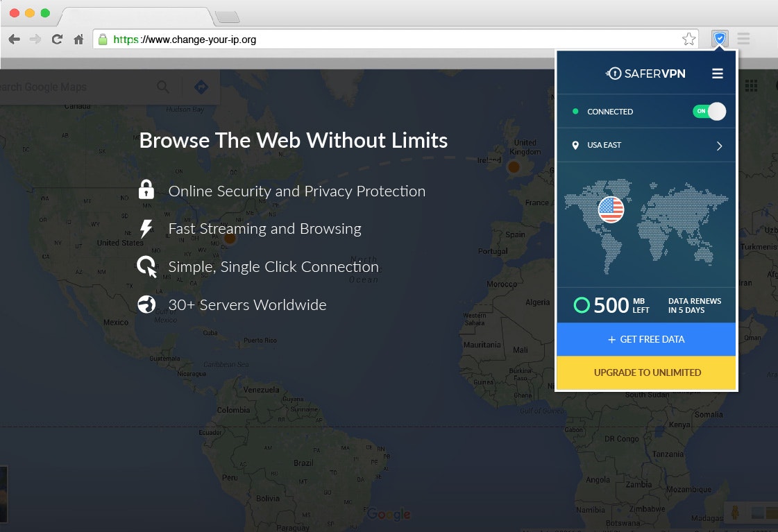
Task: Open the browser hamburger menu
Action: [743, 39]
